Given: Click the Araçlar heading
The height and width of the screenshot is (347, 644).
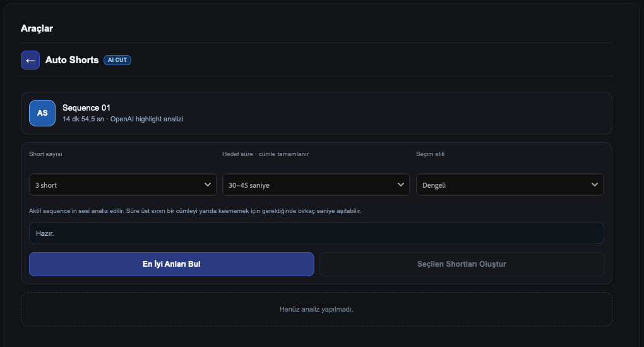Looking at the screenshot, I should click(x=37, y=28).
